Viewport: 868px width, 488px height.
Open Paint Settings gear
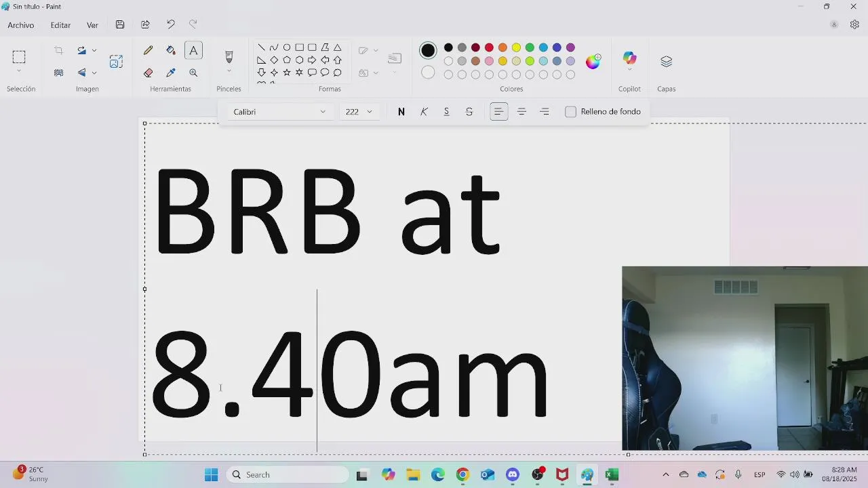coord(854,24)
